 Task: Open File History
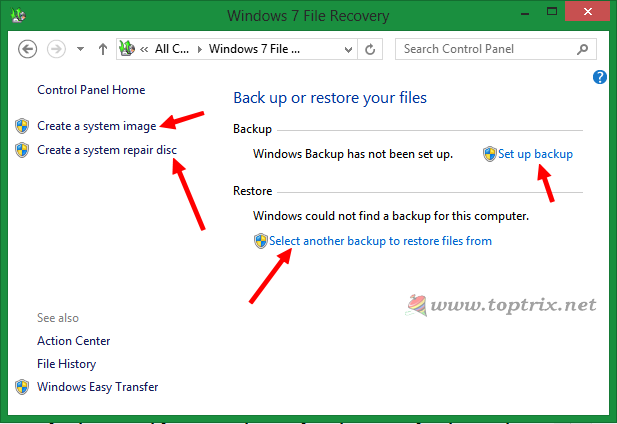pyautogui.click(x=67, y=364)
